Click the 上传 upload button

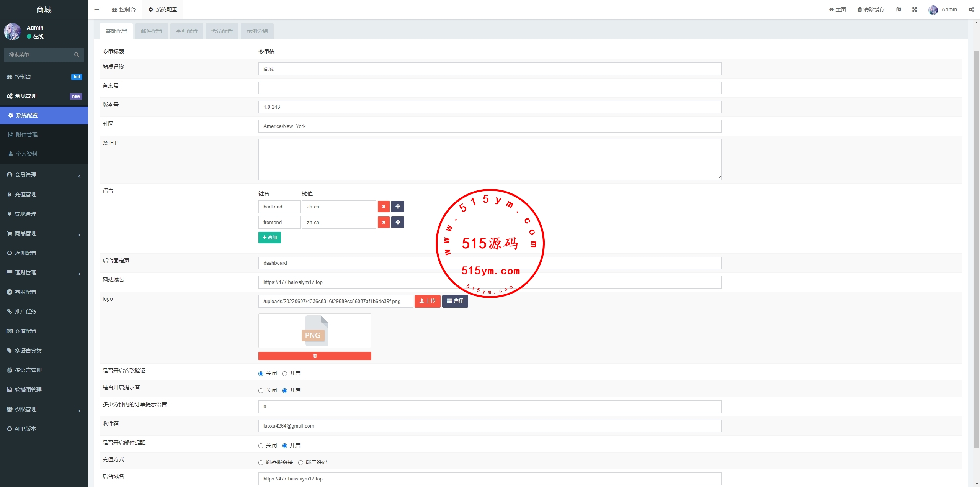click(x=427, y=301)
